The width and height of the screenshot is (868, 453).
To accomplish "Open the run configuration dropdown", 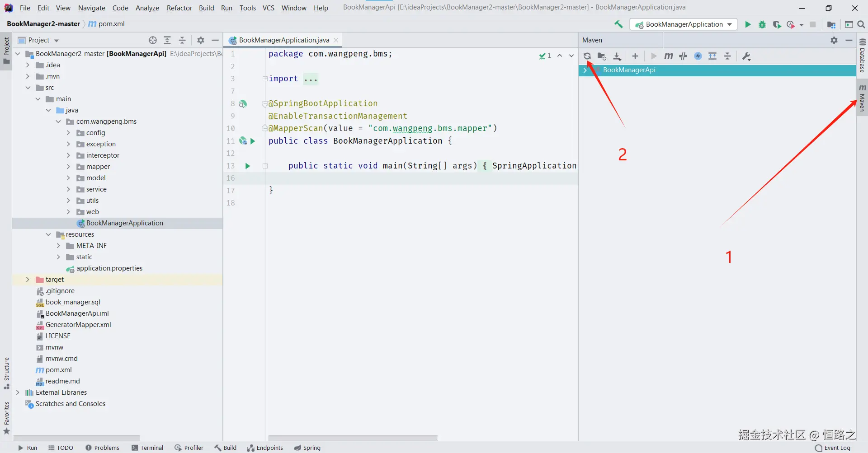I will pos(684,24).
